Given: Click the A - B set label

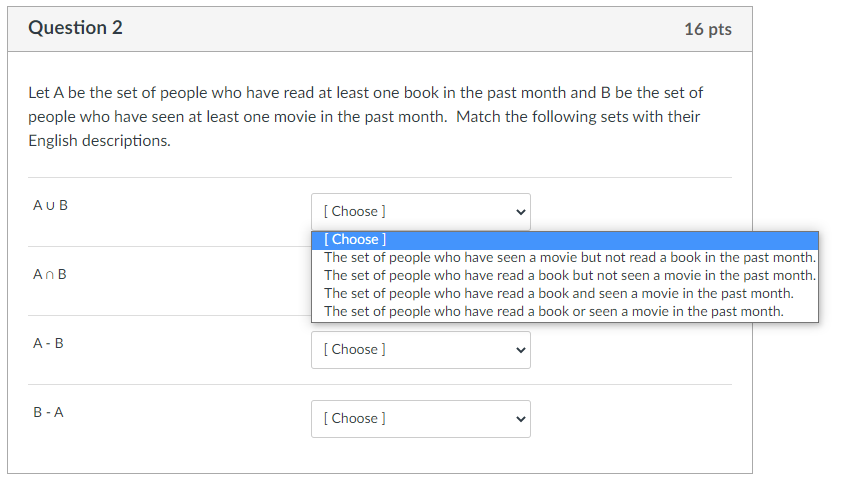Looking at the screenshot, I should tap(48, 343).
